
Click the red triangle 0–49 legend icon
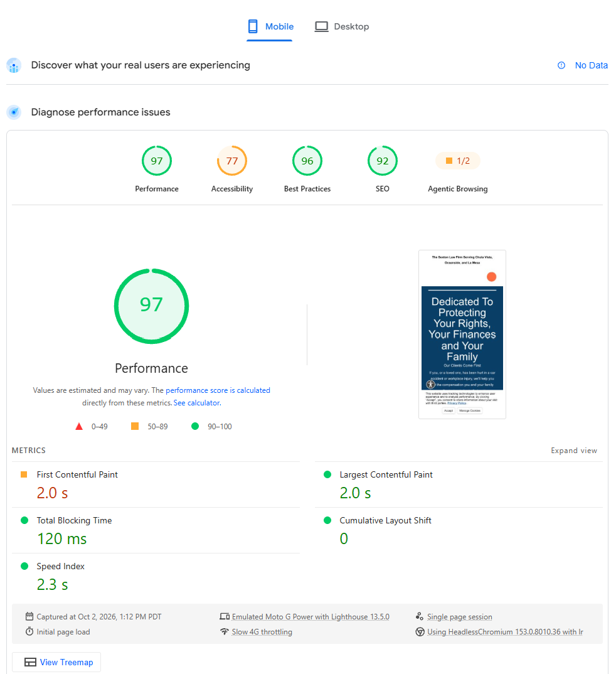(79, 426)
